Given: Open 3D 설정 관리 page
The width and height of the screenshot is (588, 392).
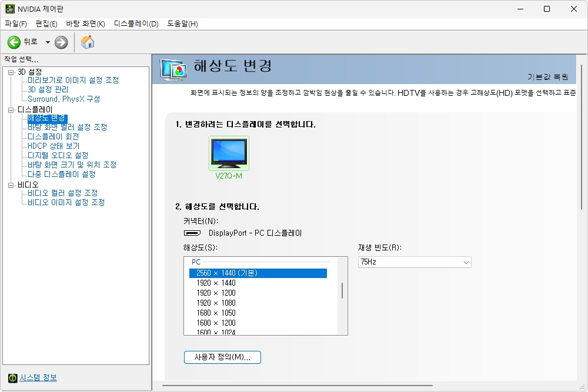Looking at the screenshot, I should 48,89.
